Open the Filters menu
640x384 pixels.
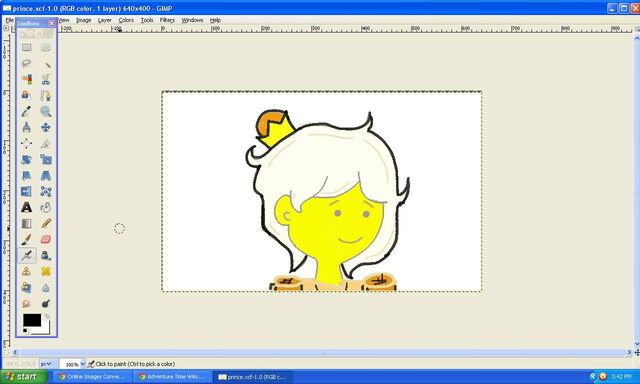[167, 20]
